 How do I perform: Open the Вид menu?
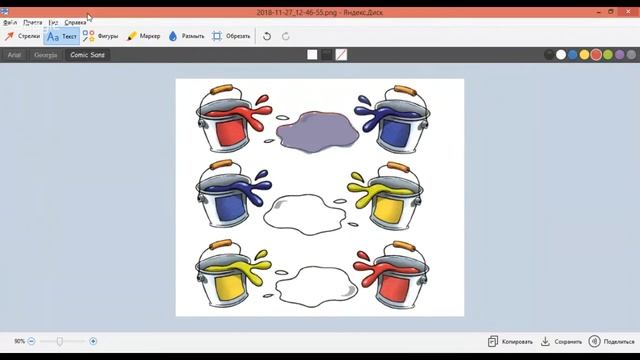tap(53, 22)
